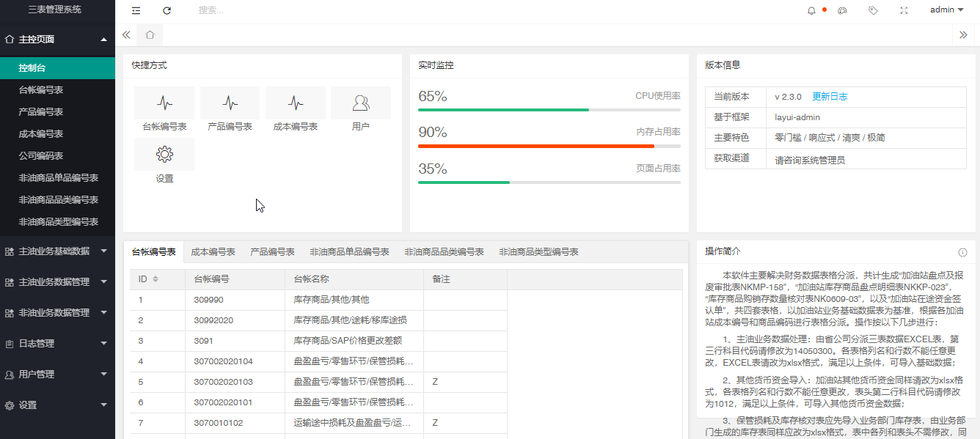This screenshot has width=980, height=439.
Task: Open the theme palette icon
Action: pos(842,10)
